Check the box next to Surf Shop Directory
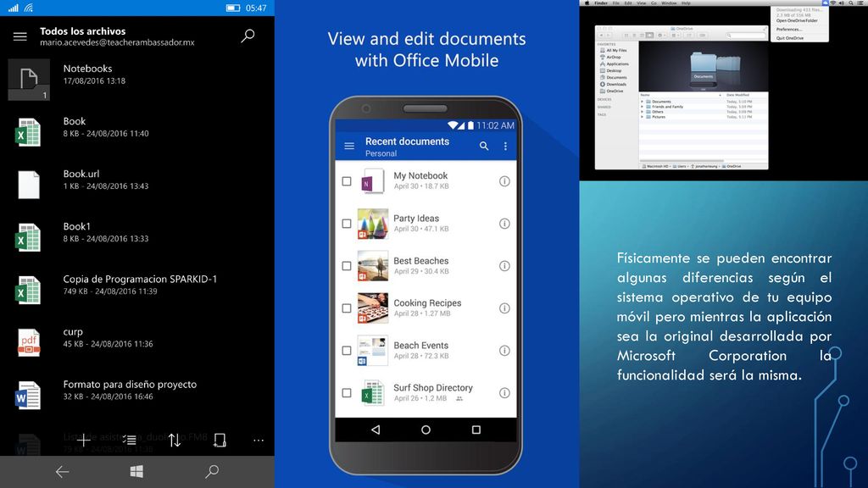The image size is (868, 488). (x=347, y=393)
